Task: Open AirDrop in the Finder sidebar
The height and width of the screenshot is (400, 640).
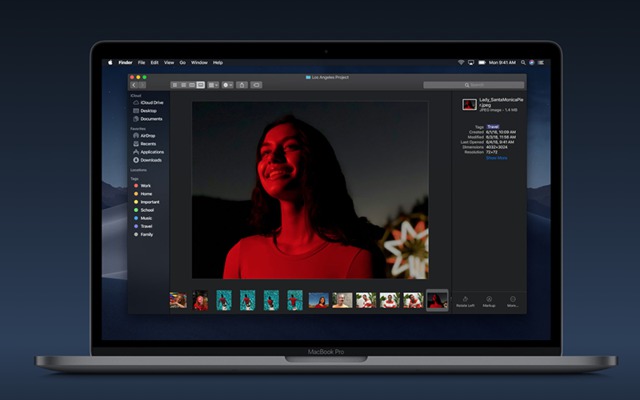Action: pos(148,136)
